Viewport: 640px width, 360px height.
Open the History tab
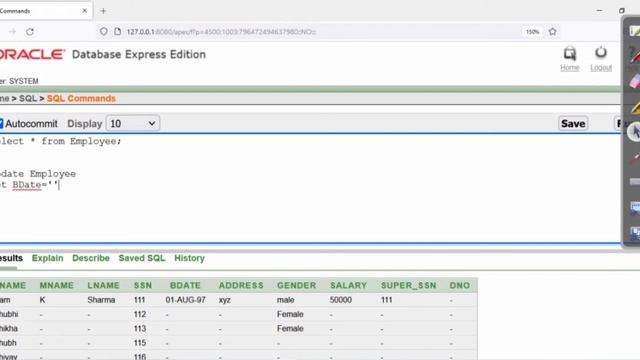click(189, 258)
